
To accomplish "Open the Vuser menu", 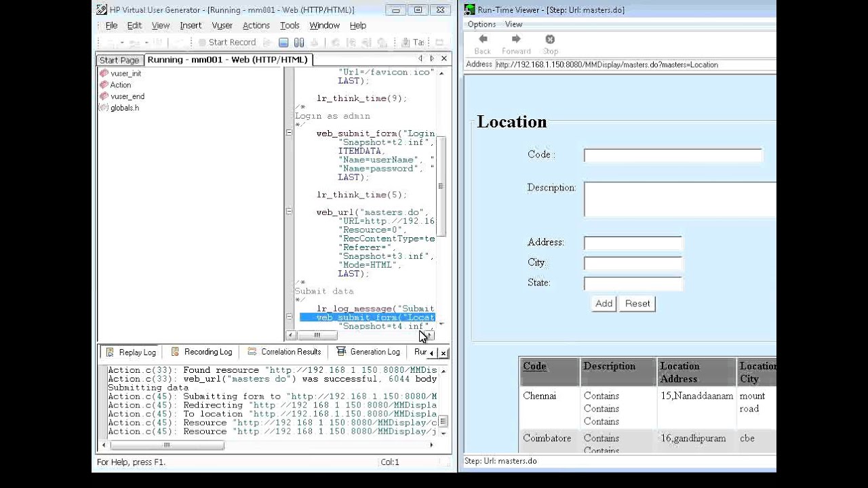I will pos(222,26).
